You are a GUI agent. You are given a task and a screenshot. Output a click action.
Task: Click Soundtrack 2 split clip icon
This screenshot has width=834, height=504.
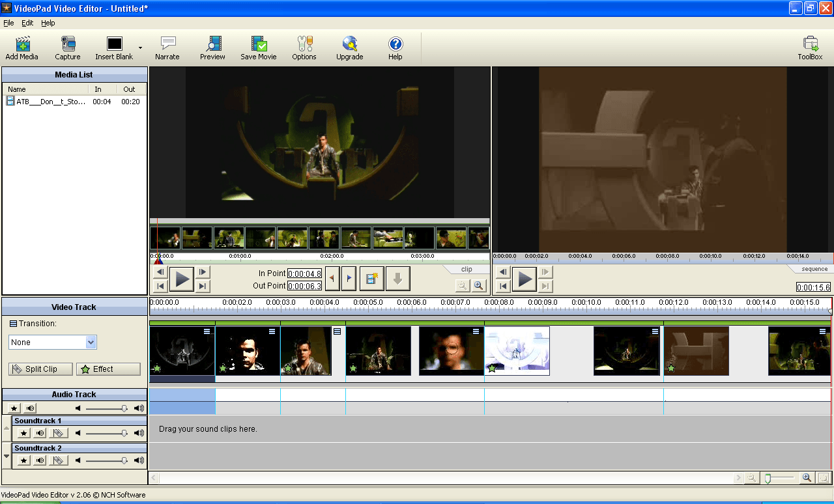pyautogui.click(x=58, y=460)
